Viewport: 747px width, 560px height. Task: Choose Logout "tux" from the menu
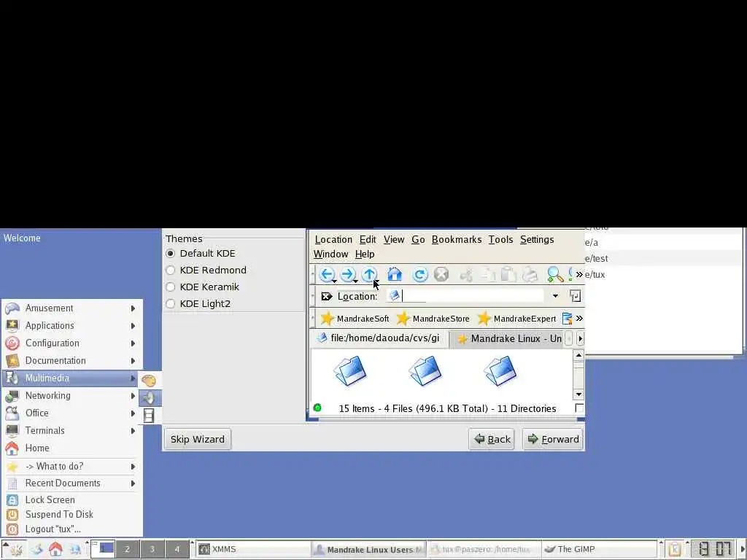pyautogui.click(x=72, y=529)
